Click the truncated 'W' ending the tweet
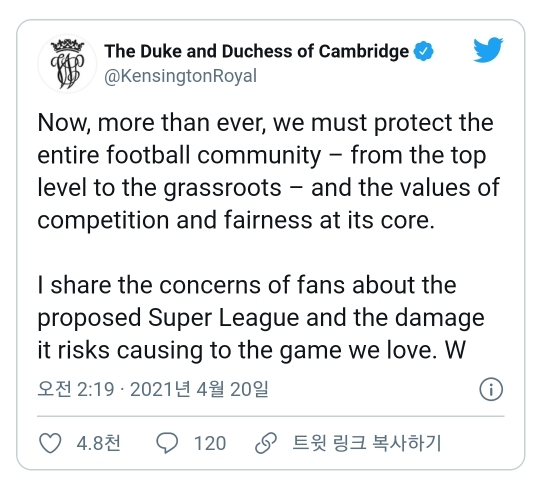 click(455, 350)
